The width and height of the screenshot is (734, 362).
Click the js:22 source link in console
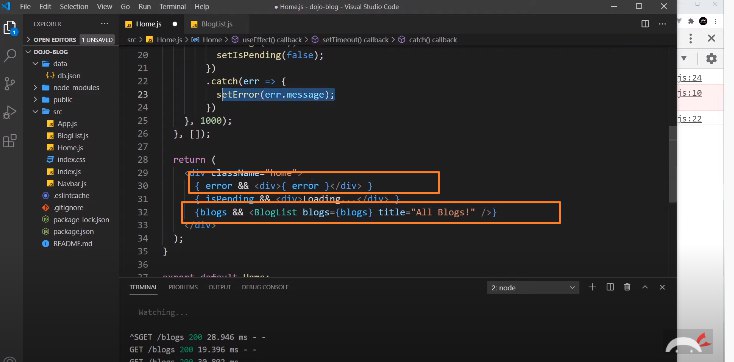(x=690, y=118)
